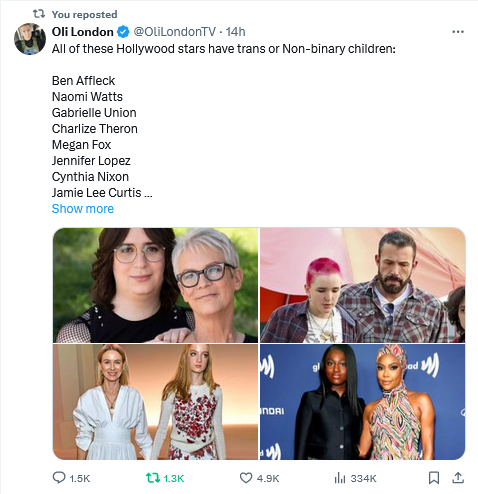Open the three-dot more options menu
Viewport: 478px width, 494px height.
pos(458,32)
